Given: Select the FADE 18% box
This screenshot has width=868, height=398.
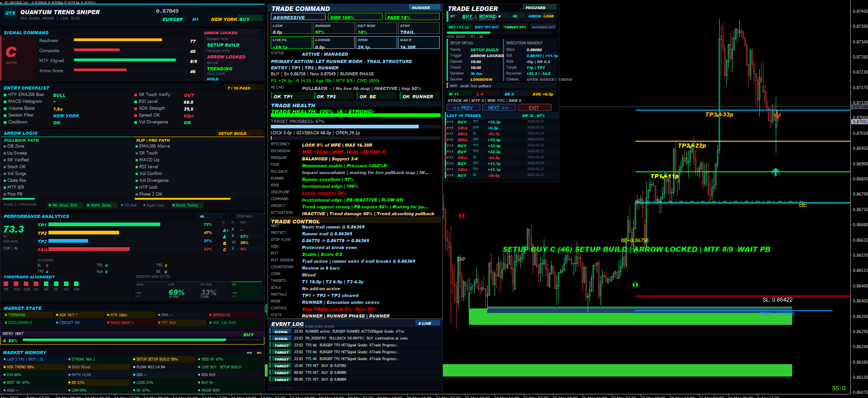Looking at the screenshot, I should 412,17.
